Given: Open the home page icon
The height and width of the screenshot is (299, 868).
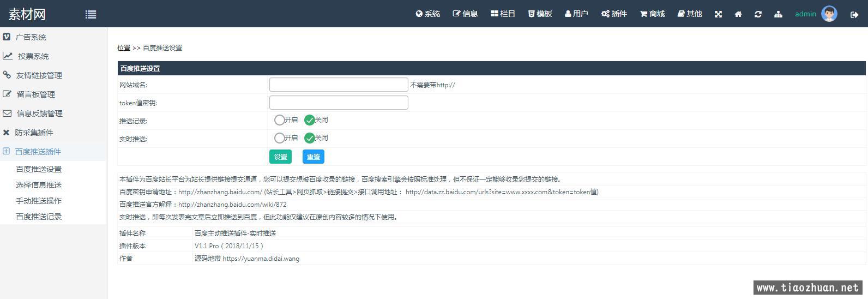Looking at the screenshot, I should 738,14.
